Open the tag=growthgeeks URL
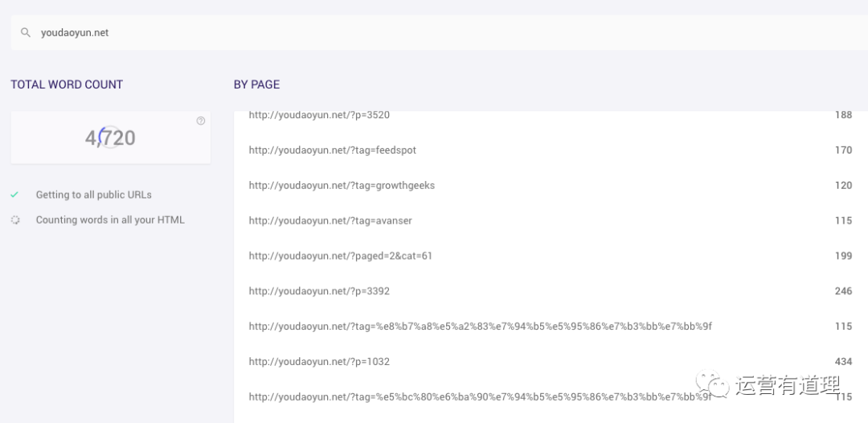 point(342,186)
